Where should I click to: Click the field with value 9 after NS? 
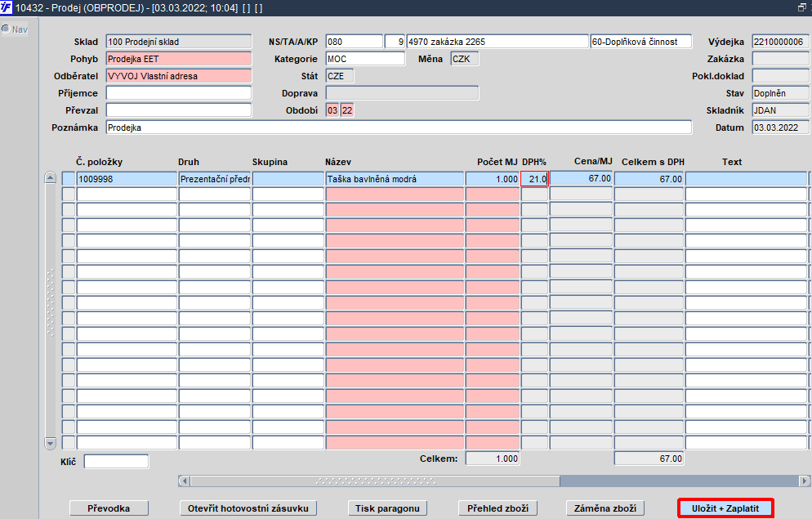(x=395, y=42)
